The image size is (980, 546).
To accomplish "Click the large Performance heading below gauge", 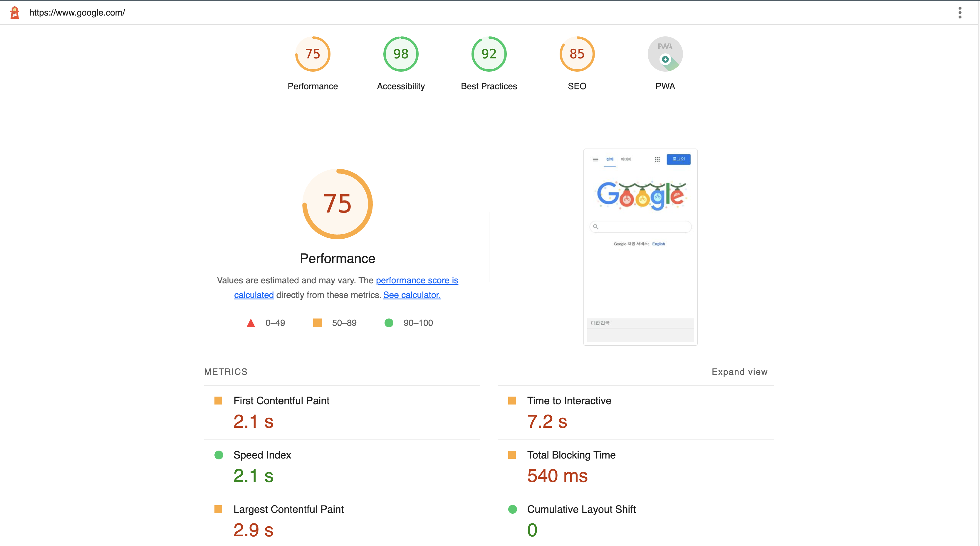I will tap(338, 259).
